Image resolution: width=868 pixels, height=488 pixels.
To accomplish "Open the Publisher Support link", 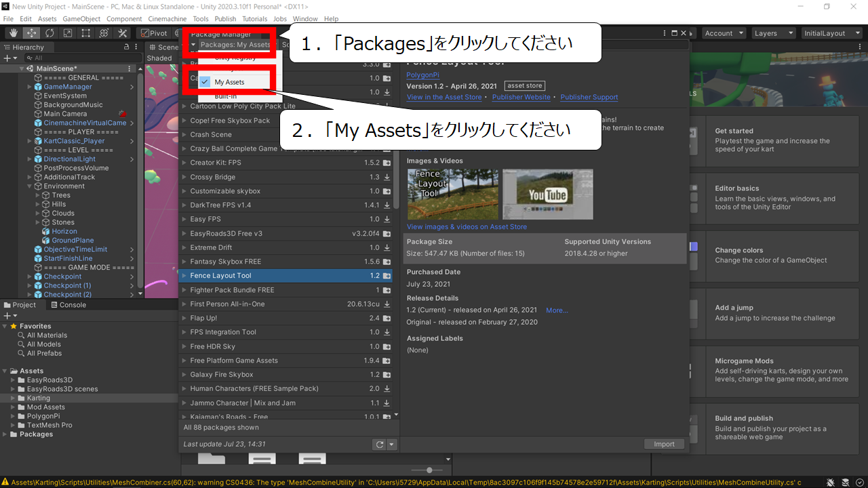I will pos(589,98).
